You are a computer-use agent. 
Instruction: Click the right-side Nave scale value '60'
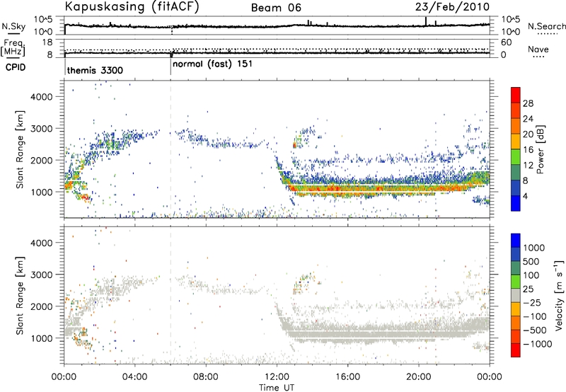(x=505, y=42)
